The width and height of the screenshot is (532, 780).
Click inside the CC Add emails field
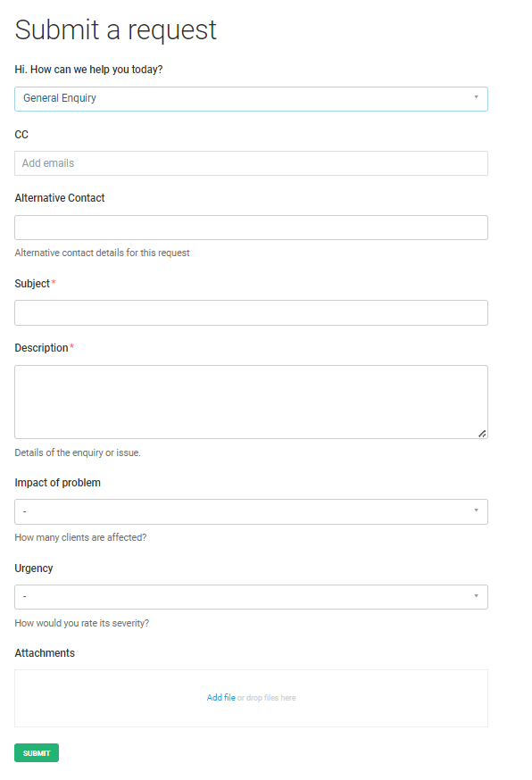250,162
